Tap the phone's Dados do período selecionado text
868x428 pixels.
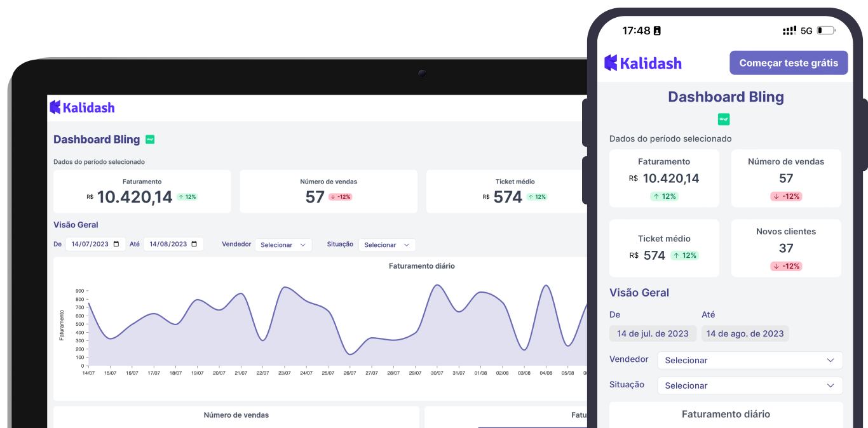point(670,138)
